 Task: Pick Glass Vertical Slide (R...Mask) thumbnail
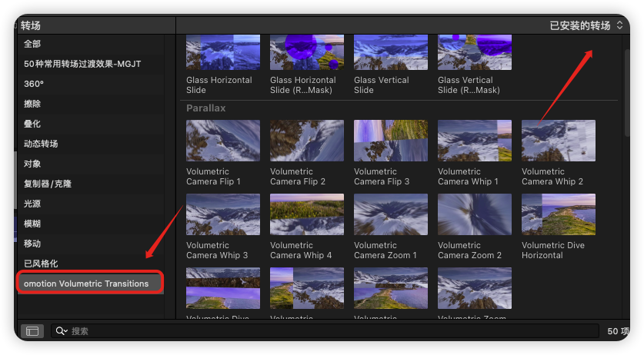pos(475,52)
